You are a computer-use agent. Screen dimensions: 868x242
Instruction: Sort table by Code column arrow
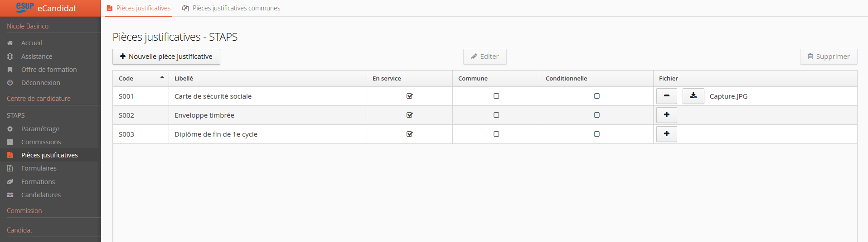tap(162, 78)
